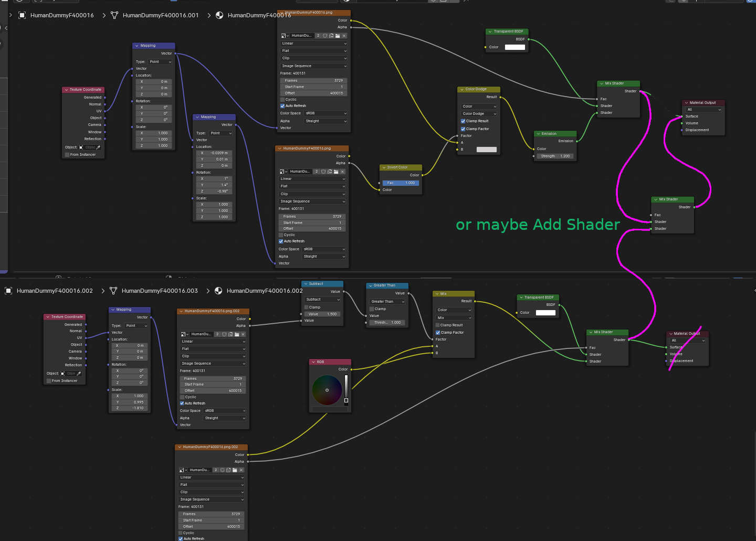
Task: Uncheck Clamp Result in the Color Dodge node
Action: tap(463, 121)
